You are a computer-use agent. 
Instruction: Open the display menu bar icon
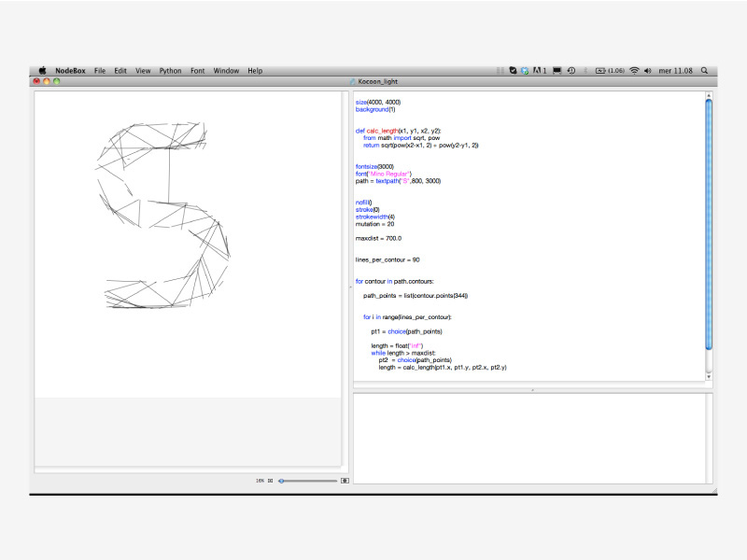tap(557, 71)
